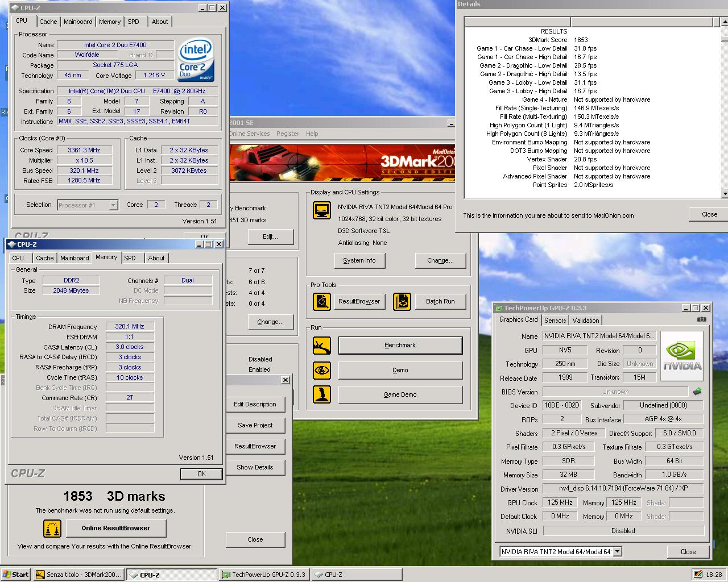Screen dimensions: 728x582
Task: Start the Benchmark run
Action: (400, 345)
